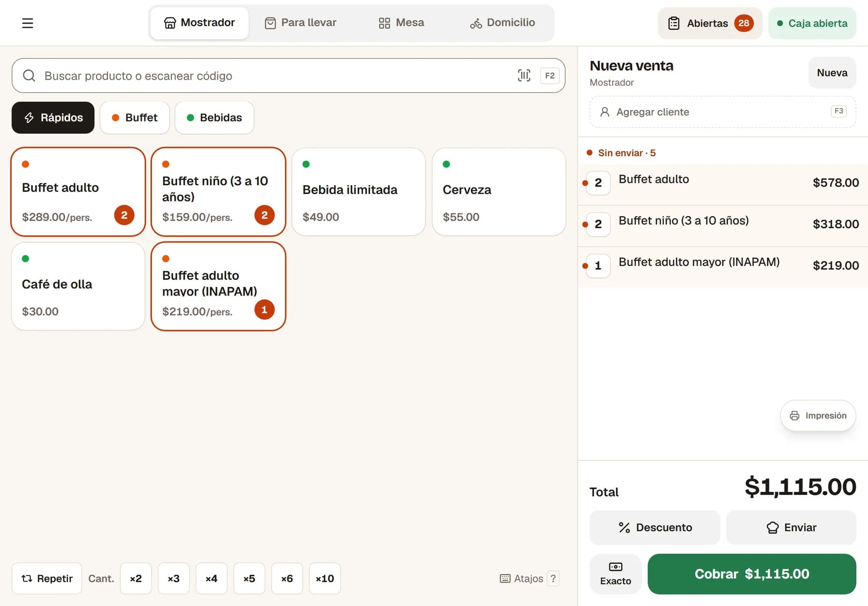Filter products by Bebidas category
This screenshot has width=868, height=606.
[x=214, y=118]
